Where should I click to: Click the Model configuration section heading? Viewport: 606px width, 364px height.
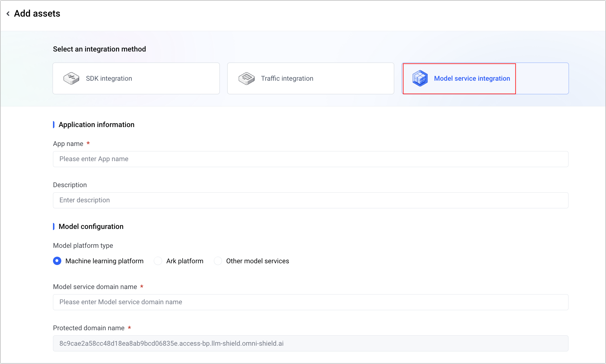click(x=91, y=227)
